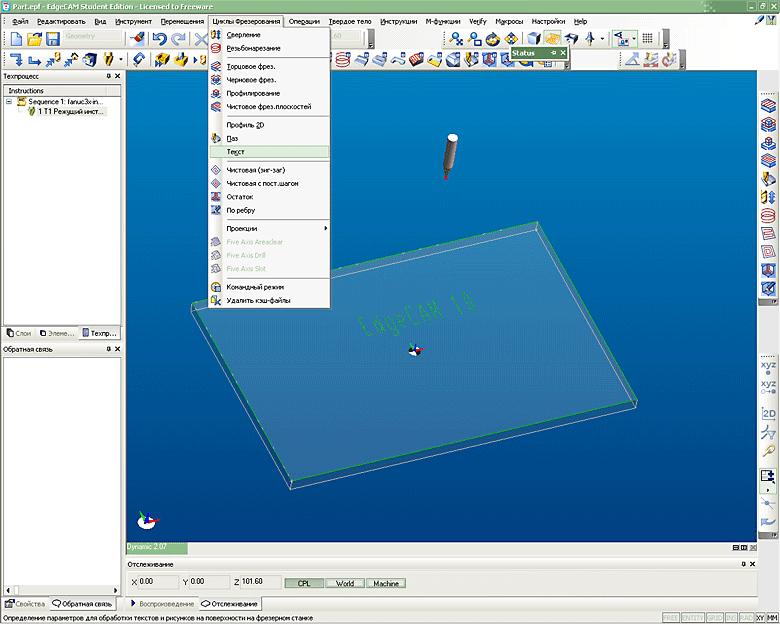Click the Redo arrow icon
The image size is (780, 624).
click(x=178, y=39)
